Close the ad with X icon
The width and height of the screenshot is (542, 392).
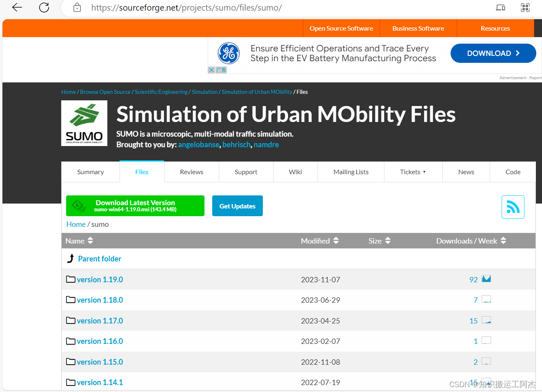pyautogui.click(x=211, y=70)
